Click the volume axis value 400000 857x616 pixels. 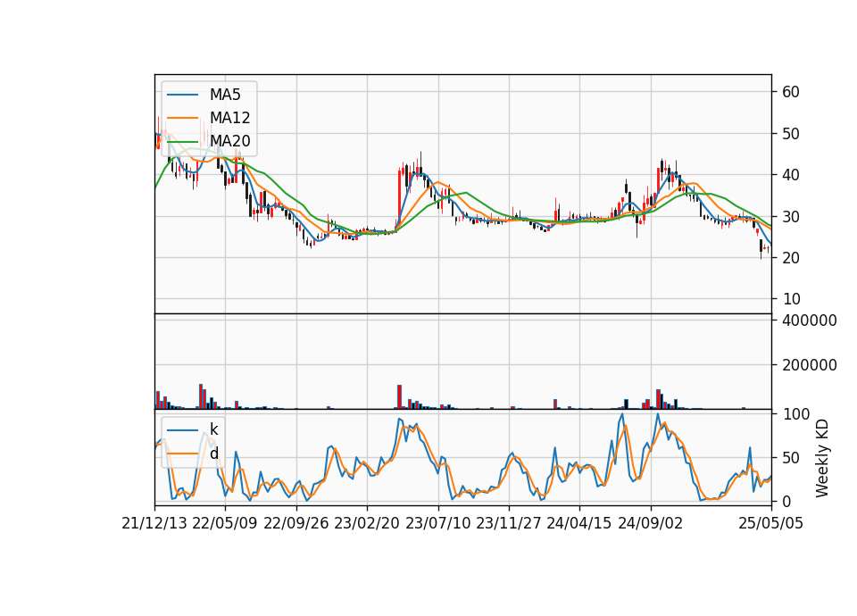tap(810, 320)
